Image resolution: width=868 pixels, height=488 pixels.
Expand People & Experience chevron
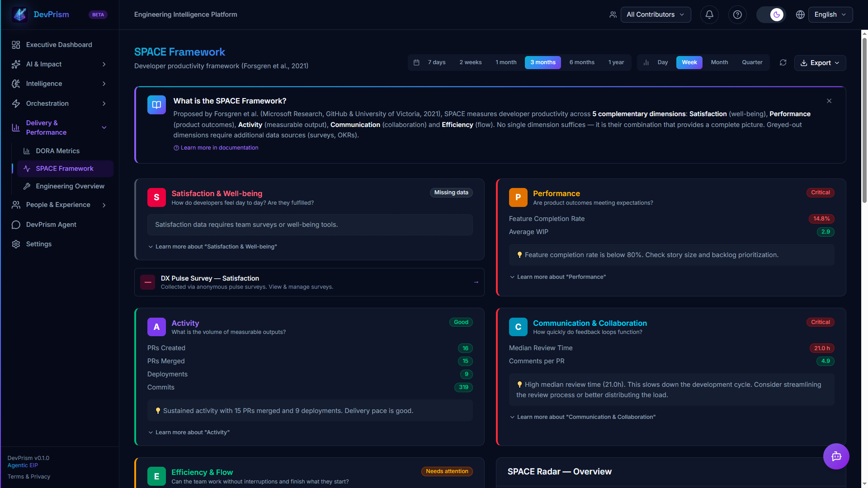click(x=104, y=205)
